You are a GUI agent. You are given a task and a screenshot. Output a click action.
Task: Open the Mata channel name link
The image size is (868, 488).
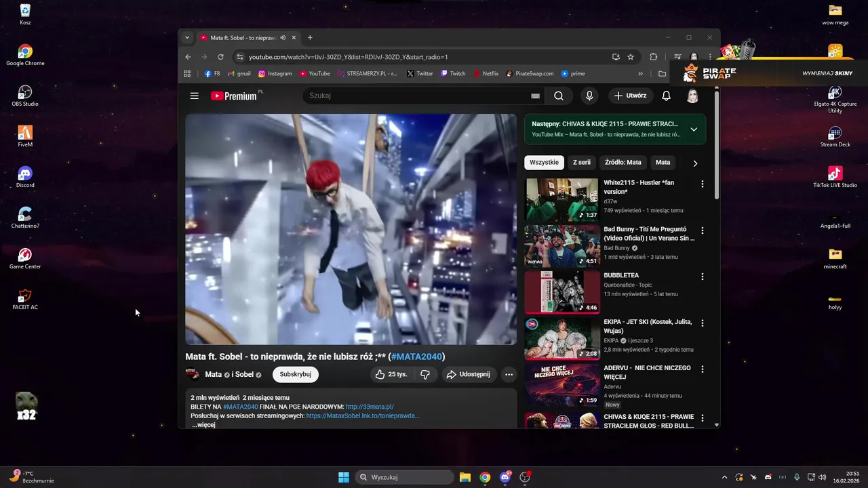click(213, 374)
